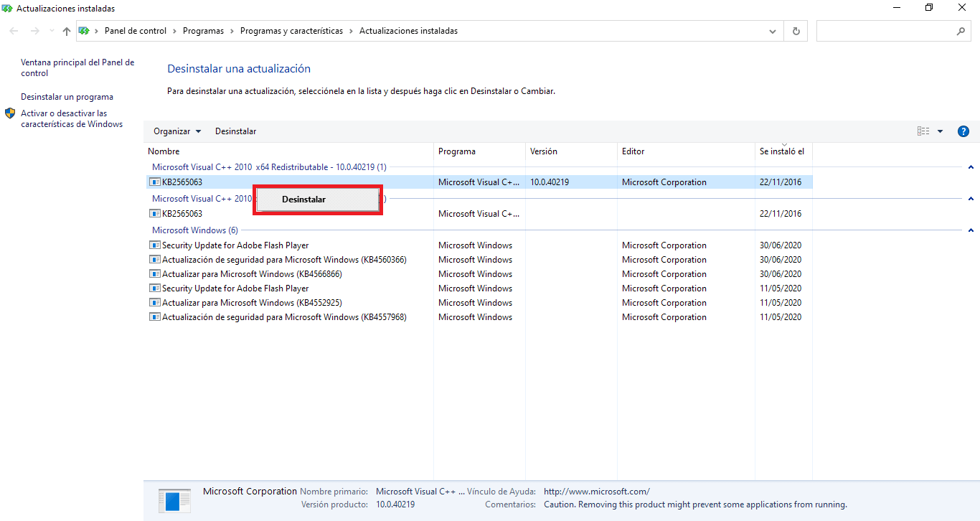980x521 pixels.
Task: Open 'Ventana principal del Panel de control'
Action: tap(77, 68)
